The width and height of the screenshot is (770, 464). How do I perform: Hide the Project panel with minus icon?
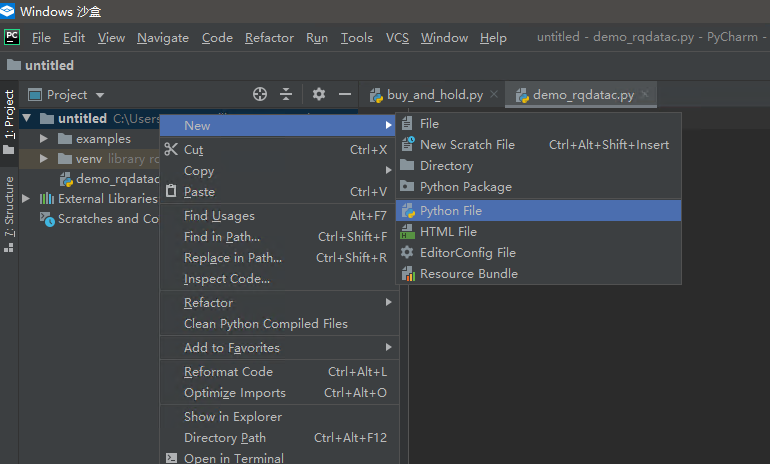click(x=345, y=94)
